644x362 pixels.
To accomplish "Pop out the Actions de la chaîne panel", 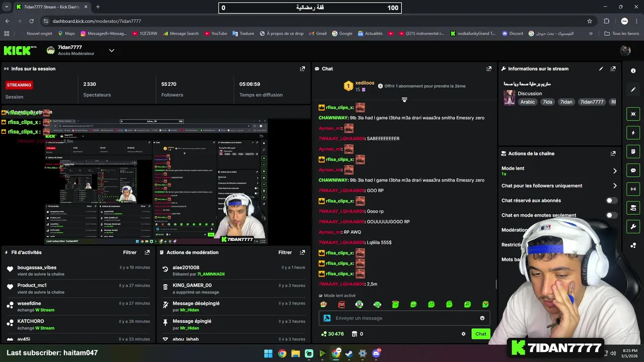I will (613, 153).
